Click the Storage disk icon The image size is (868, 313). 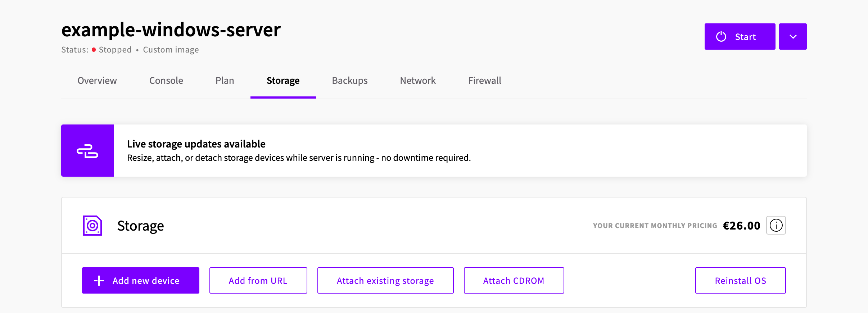92,226
